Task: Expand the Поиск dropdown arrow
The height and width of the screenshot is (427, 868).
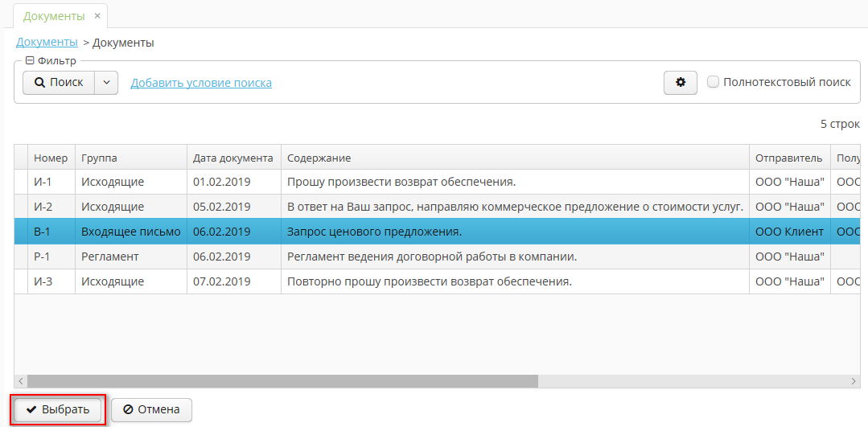Action: click(x=107, y=82)
